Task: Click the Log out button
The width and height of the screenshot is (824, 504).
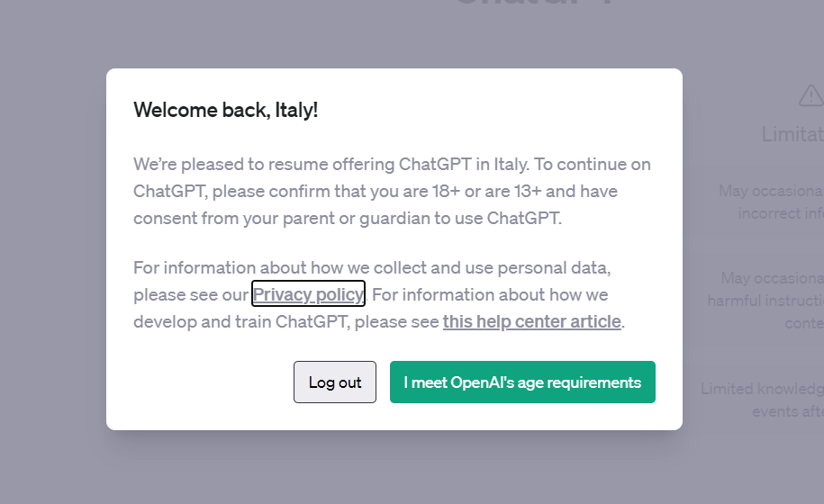Action: (x=335, y=382)
